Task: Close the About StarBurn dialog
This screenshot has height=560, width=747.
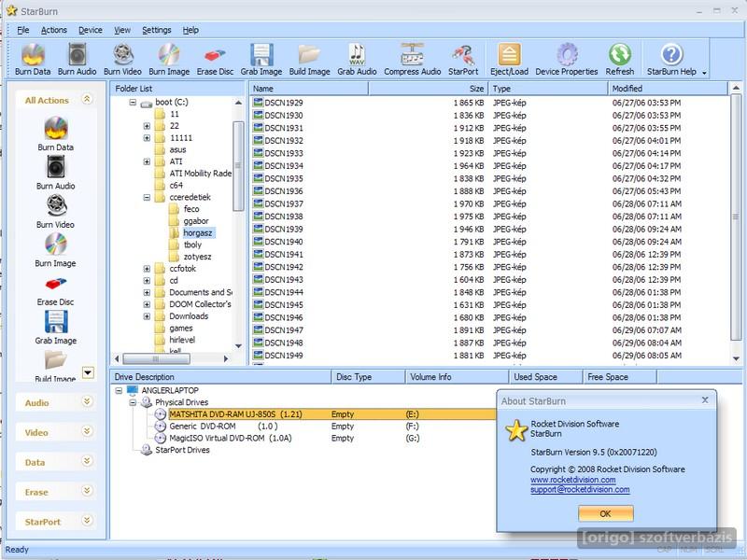Action: pos(705,400)
